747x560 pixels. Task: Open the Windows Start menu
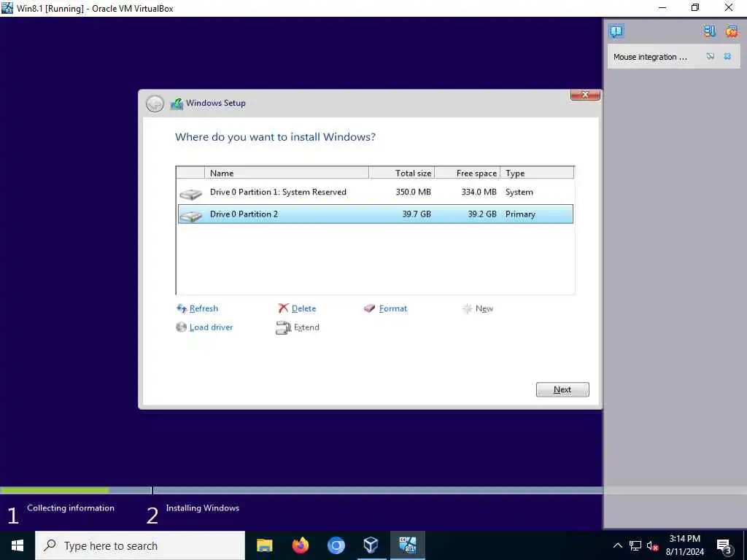(x=18, y=545)
